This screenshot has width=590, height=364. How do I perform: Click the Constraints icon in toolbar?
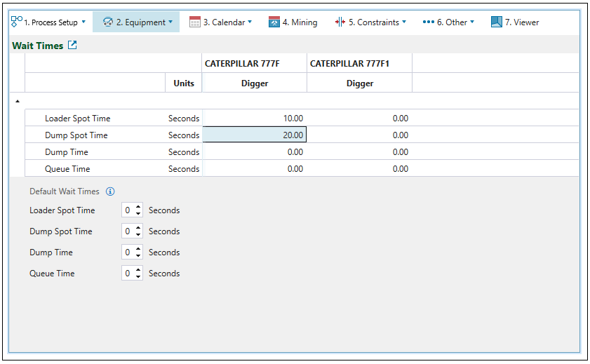coord(340,22)
